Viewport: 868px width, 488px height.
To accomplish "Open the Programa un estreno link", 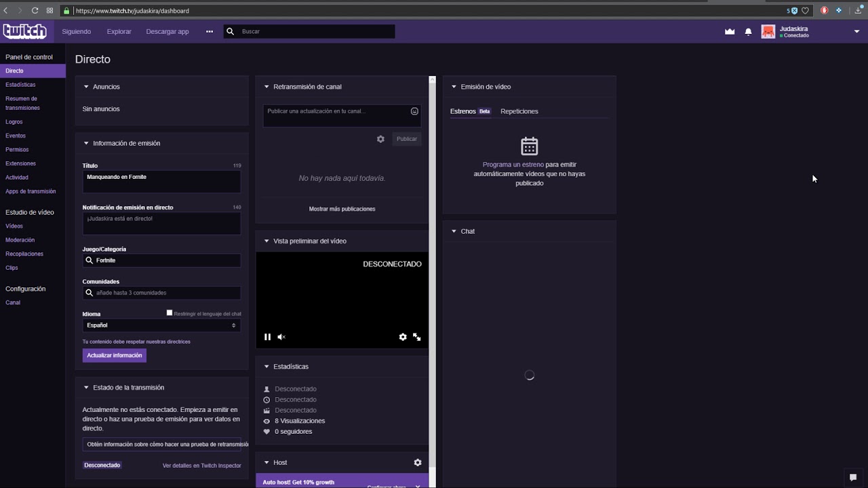I will pyautogui.click(x=513, y=165).
